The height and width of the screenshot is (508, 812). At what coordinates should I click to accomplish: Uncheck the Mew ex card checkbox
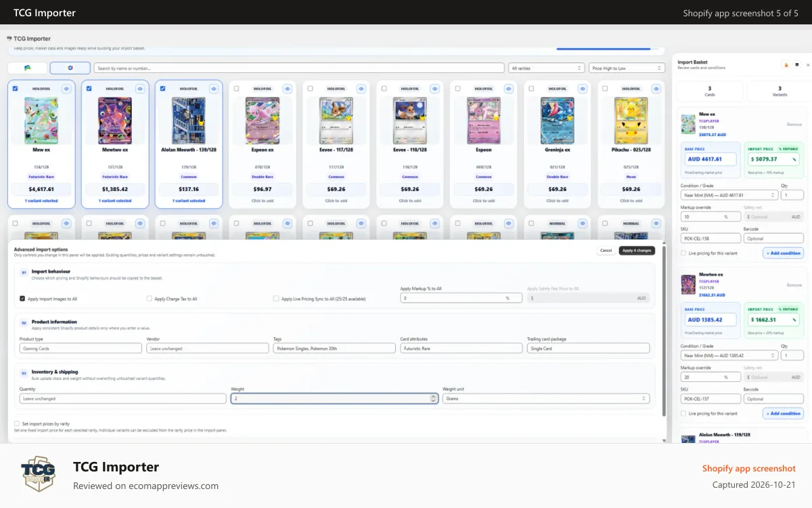16,88
